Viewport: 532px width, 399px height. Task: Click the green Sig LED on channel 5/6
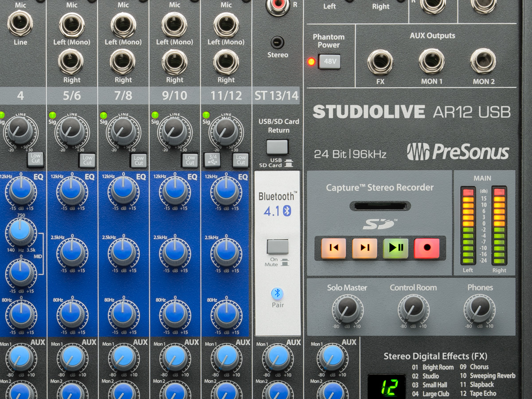(x=52, y=115)
